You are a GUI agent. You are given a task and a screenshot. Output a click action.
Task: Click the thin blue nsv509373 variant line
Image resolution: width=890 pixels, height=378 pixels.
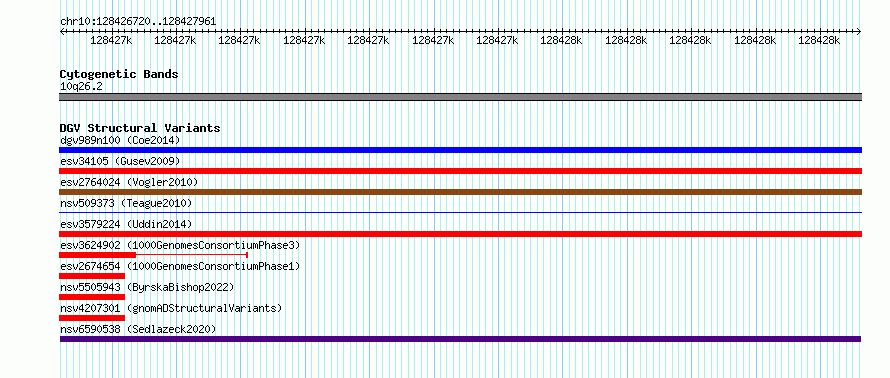point(460,212)
